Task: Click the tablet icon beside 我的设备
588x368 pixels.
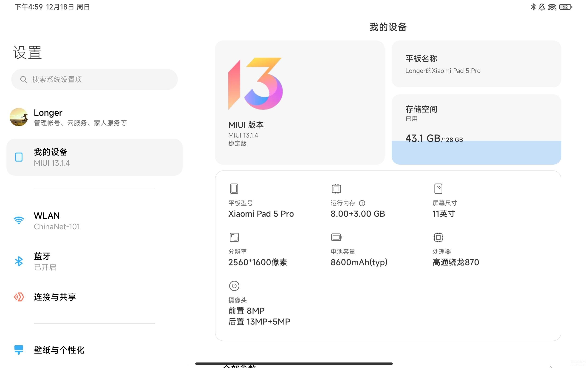Action: click(19, 157)
